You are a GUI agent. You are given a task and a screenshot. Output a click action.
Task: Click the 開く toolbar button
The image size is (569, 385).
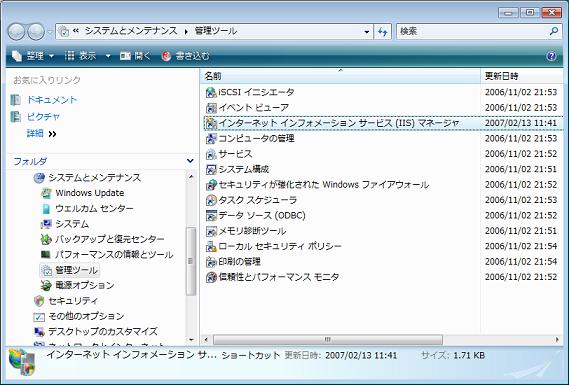(135, 56)
